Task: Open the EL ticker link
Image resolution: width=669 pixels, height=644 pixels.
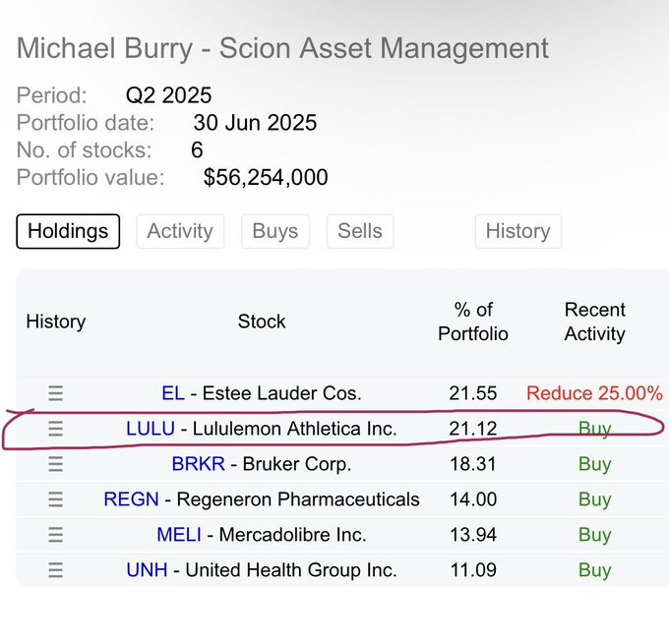Action: coord(173,393)
